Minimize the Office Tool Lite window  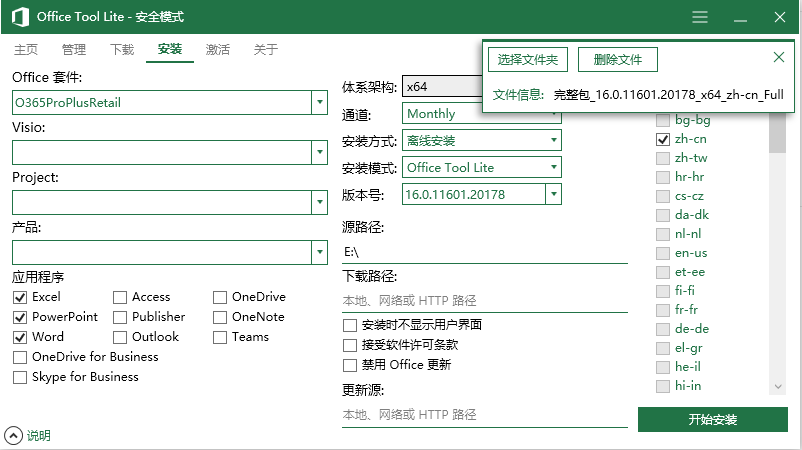coord(740,17)
